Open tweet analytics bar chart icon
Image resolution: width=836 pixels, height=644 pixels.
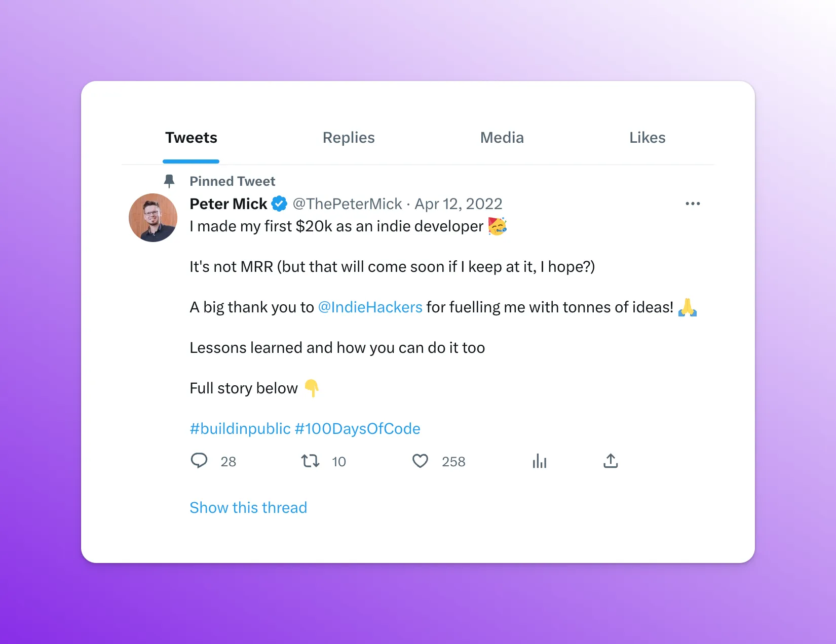click(x=540, y=461)
